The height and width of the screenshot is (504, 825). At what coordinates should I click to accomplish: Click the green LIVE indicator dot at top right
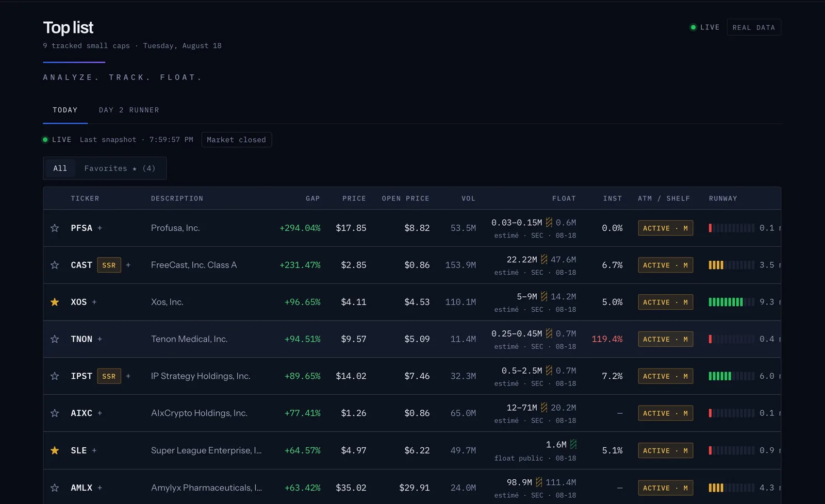[x=693, y=27]
